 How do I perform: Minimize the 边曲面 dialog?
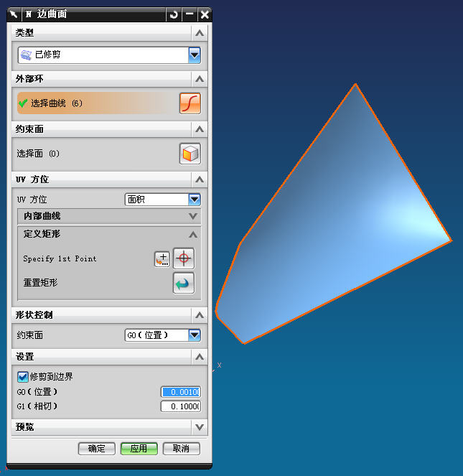(190, 14)
